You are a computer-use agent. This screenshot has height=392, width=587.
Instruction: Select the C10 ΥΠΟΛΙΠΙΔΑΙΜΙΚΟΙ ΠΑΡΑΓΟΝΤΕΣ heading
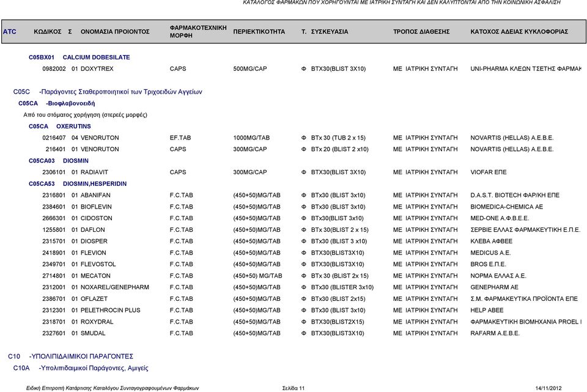coord(71,357)
